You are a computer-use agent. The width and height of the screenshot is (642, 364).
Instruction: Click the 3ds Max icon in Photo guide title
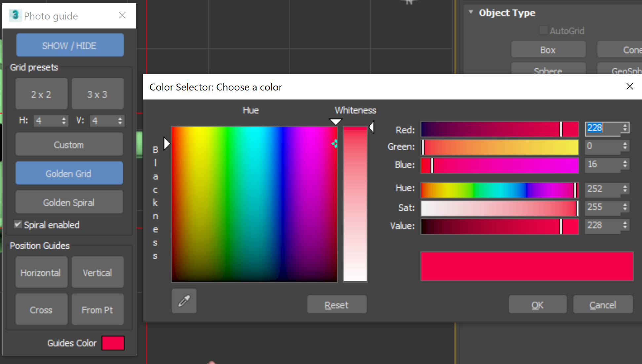coord(15,16)
